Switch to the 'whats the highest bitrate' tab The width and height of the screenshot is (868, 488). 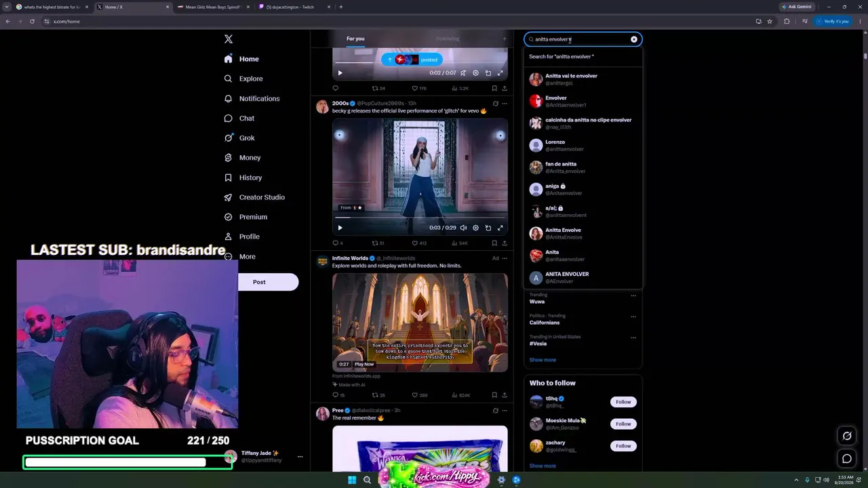coord(52,7)
